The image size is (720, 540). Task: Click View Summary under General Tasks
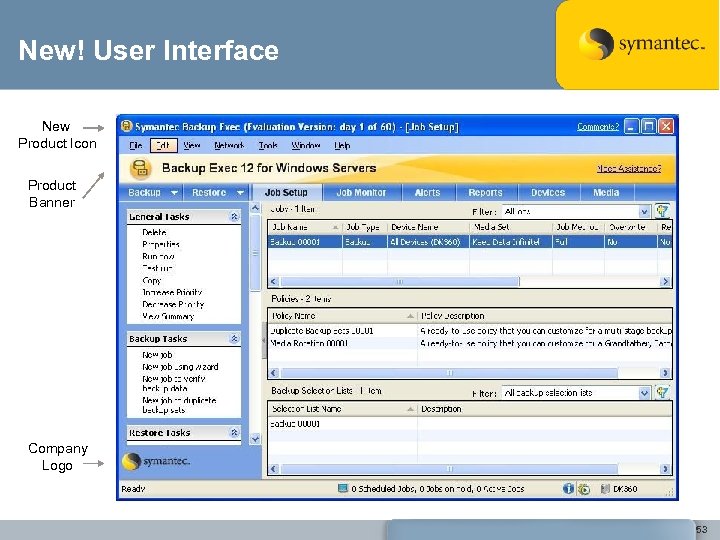coord(168,316)
